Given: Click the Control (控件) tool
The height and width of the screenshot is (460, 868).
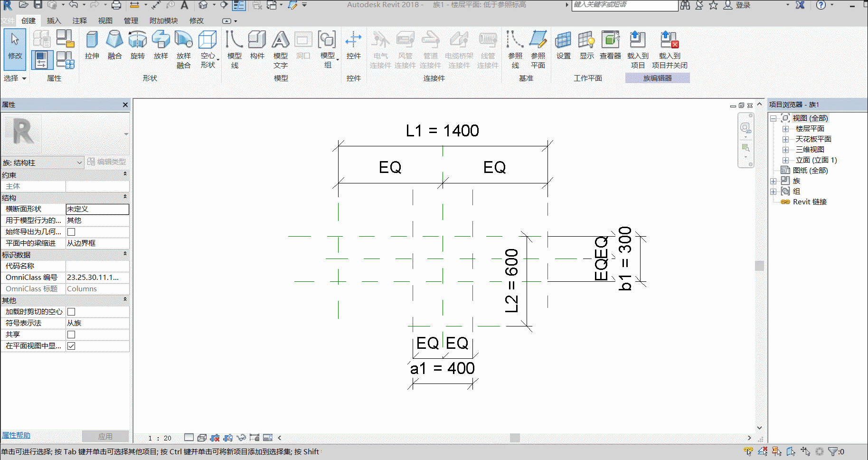Looking at the screenshot, I should (x=354, y=45).
